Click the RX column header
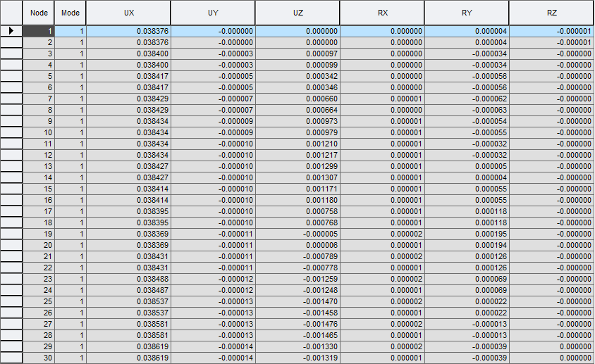 click(x=383, y=13)
